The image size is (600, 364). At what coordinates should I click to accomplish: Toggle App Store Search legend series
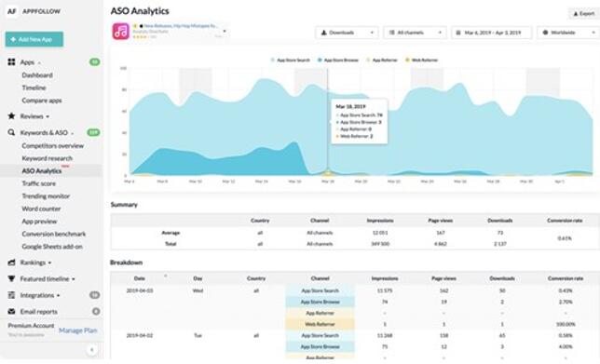[x=291, y=60]
